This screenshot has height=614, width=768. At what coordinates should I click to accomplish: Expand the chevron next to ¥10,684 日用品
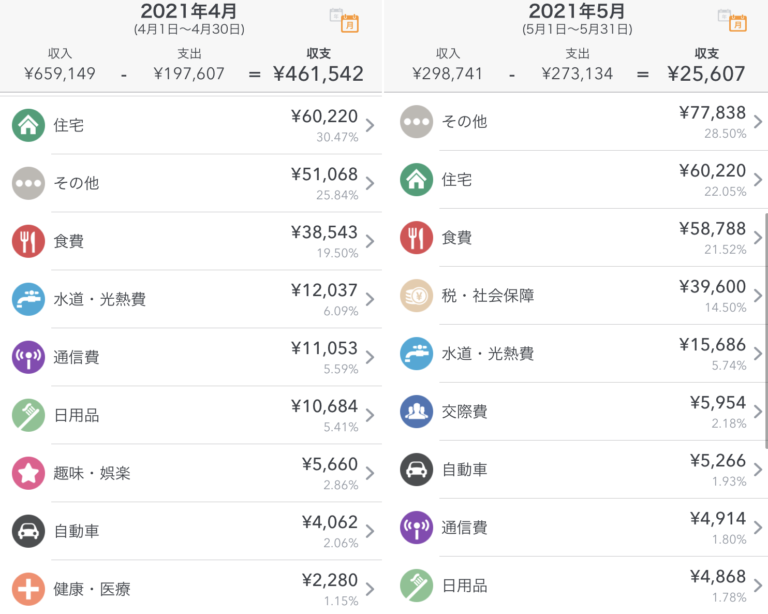tap(370, 415)
